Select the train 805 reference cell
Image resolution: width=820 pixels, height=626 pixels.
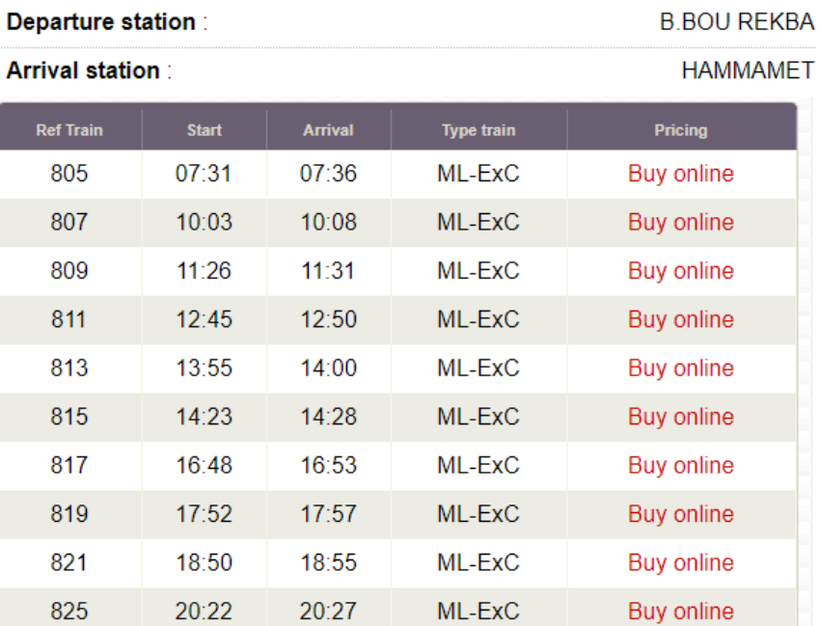click(69, 174)
